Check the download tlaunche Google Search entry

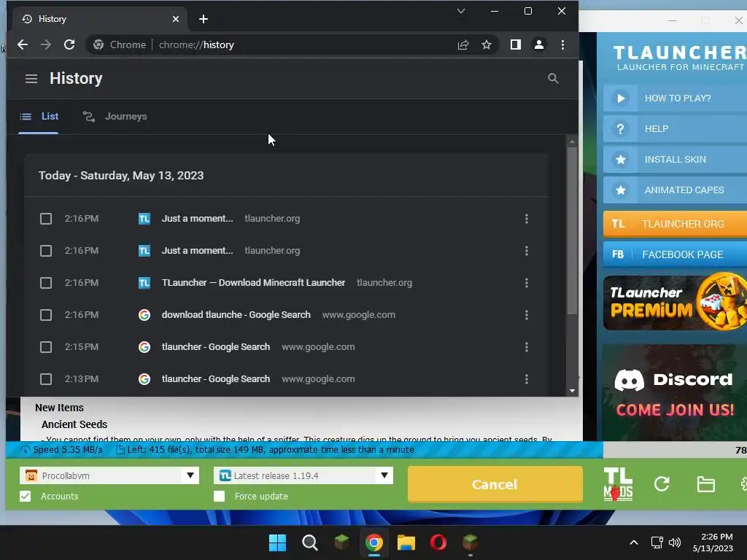(46, 315)
